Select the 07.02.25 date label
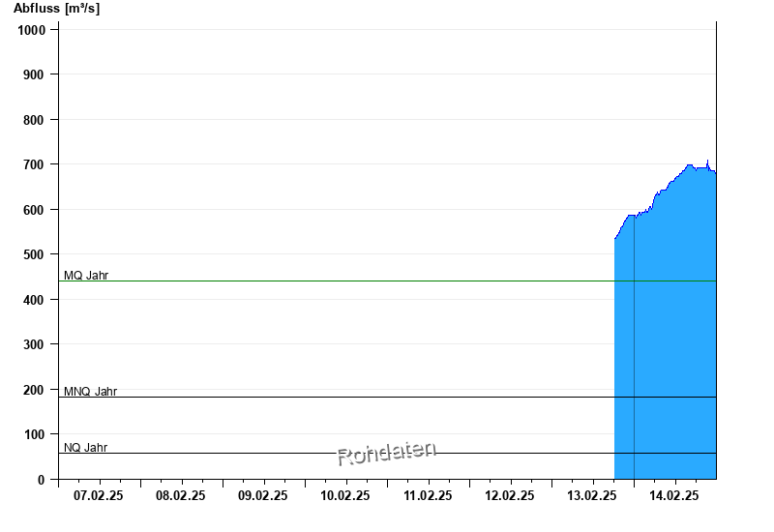 [99, 496]
